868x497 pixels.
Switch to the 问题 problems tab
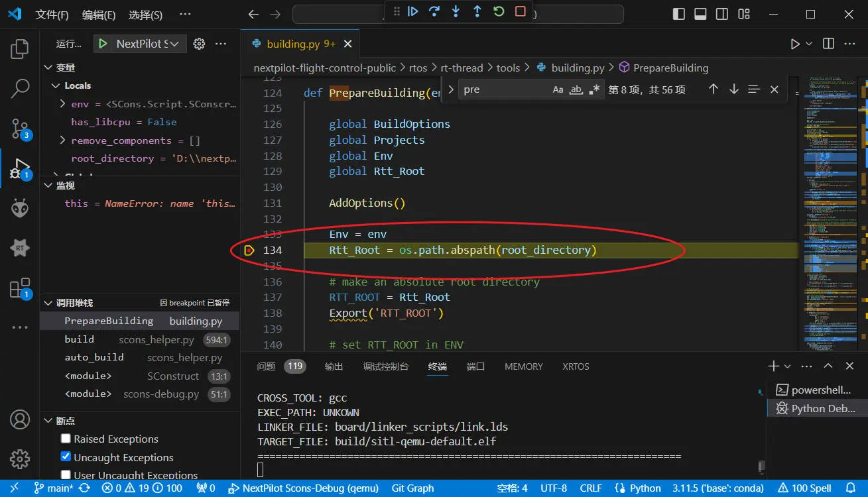pos(266,366)
